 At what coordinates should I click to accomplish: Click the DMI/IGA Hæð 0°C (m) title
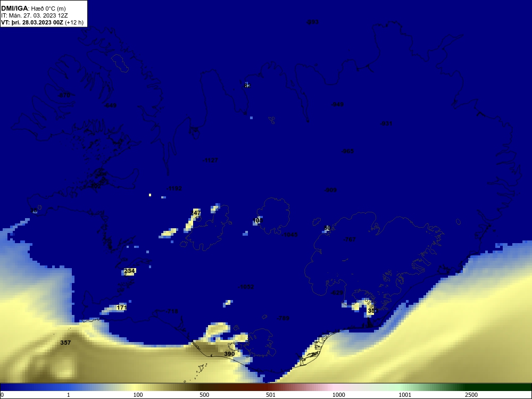click(34, 9)
